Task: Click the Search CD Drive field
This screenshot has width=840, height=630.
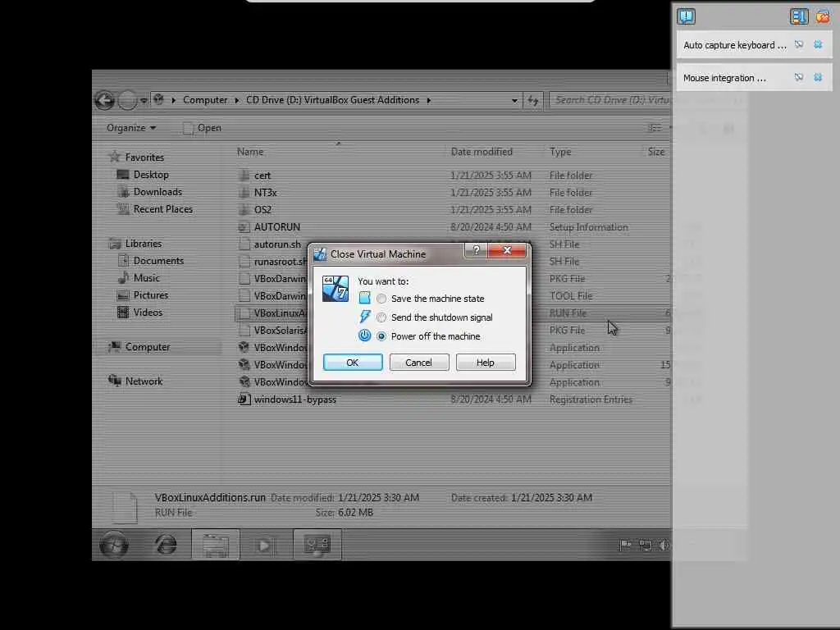Action: pos(609,100)
